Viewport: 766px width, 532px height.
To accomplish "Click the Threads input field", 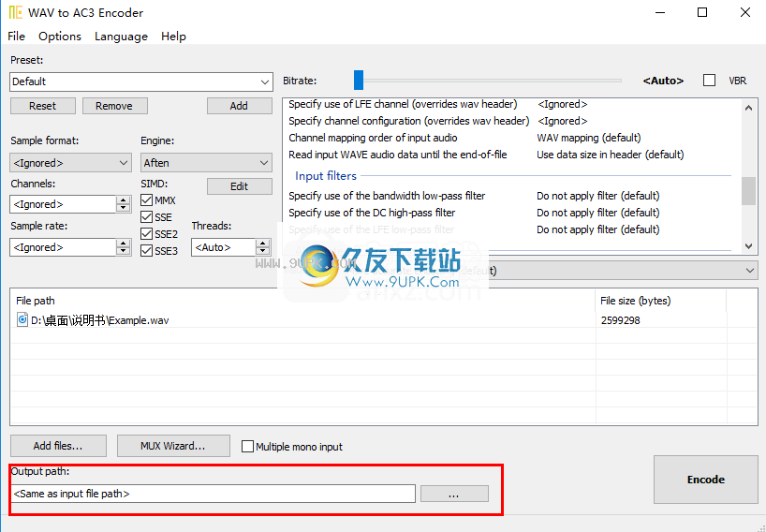I will click(223, 247).
